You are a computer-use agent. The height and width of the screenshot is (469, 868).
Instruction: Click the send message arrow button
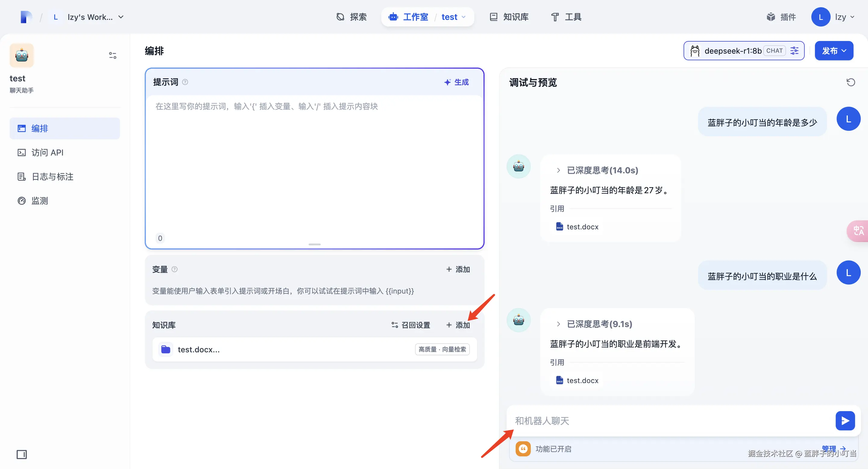[x=845, y=420]
